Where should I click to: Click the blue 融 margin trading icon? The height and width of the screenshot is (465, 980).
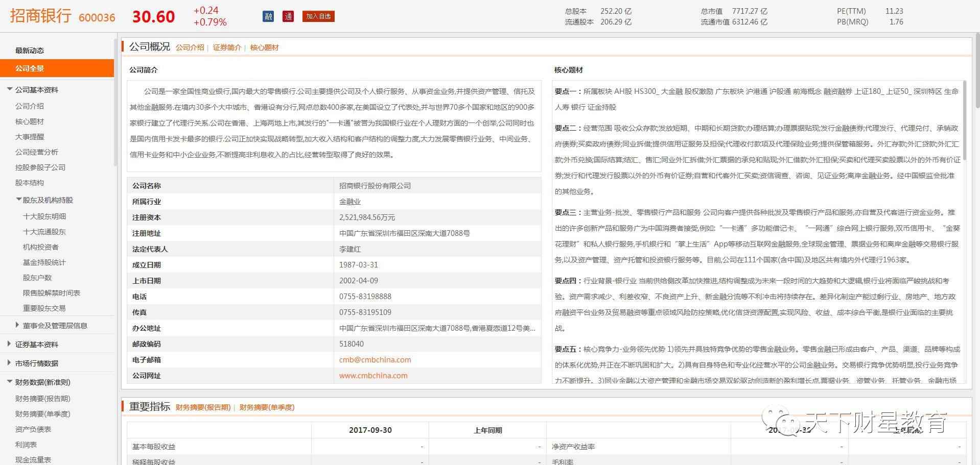(268, 16)
